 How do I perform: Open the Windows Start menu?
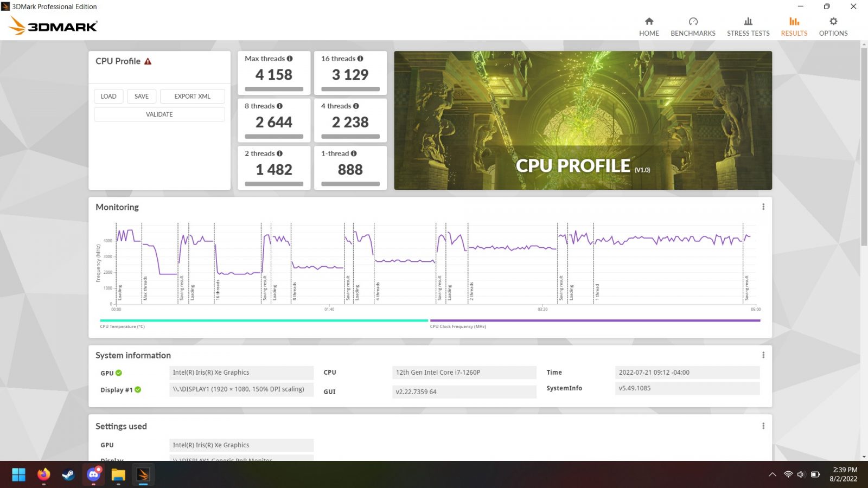pyautogui.click(x=18, y=474)
